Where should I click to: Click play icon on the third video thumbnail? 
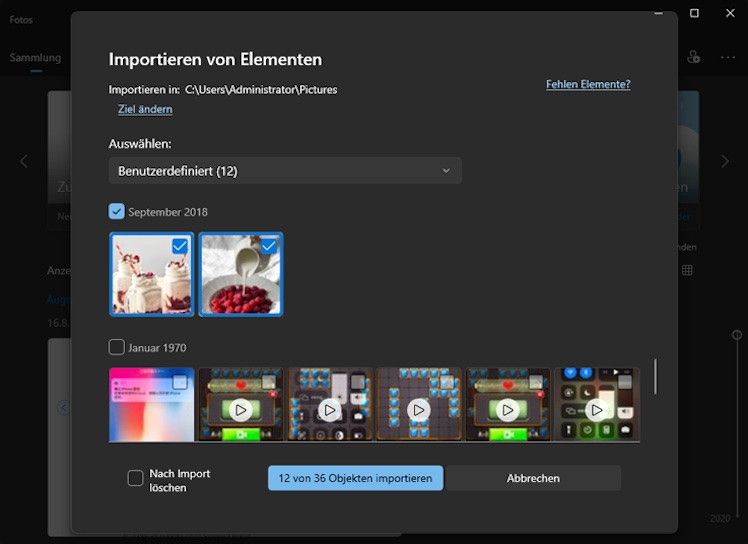tap(419, 409)
